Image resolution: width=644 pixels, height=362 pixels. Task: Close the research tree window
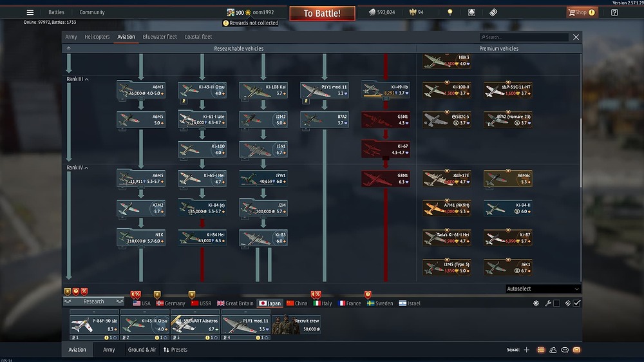tap(576, 37)
